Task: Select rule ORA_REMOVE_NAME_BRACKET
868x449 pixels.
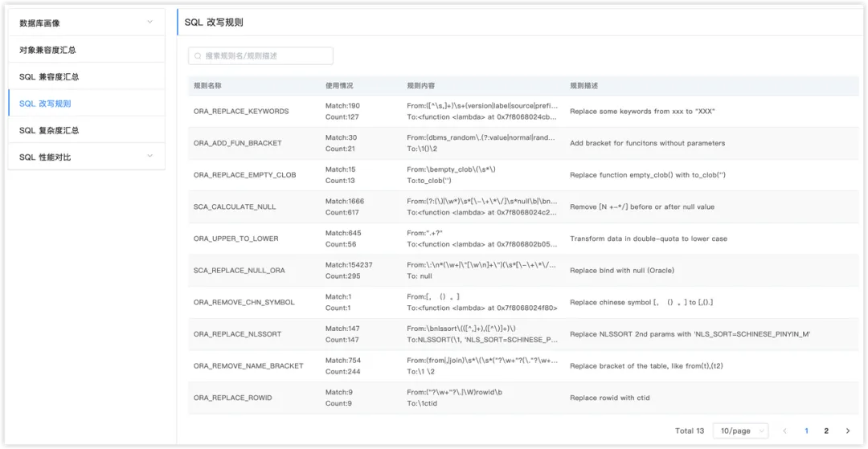Action: tap(248, 366)
